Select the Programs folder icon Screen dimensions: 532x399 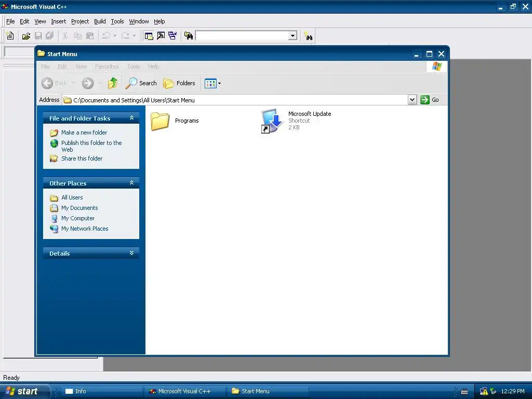point(160,121)
